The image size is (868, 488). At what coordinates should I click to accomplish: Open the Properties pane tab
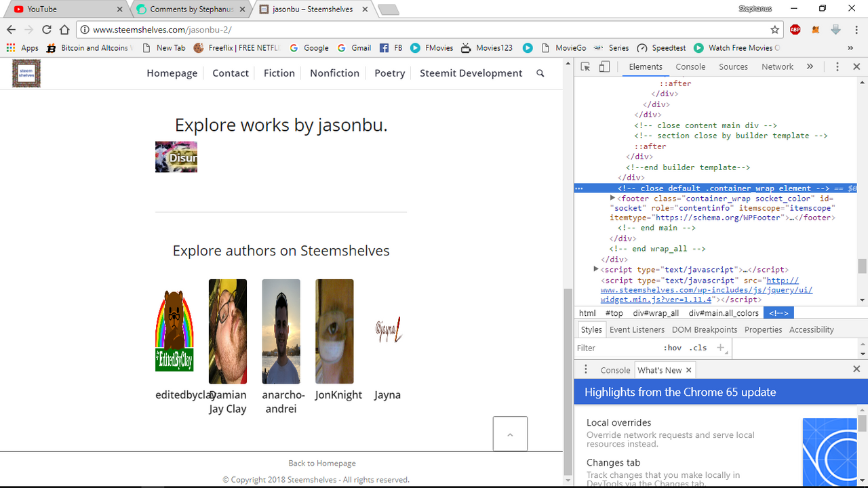pyautogui.click(x=763, y=329)
